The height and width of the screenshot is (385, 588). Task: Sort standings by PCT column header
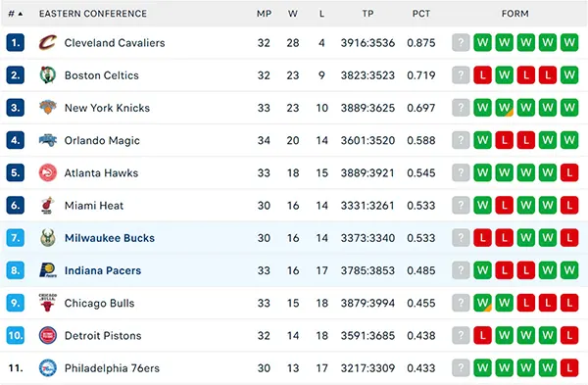point(421,14)
